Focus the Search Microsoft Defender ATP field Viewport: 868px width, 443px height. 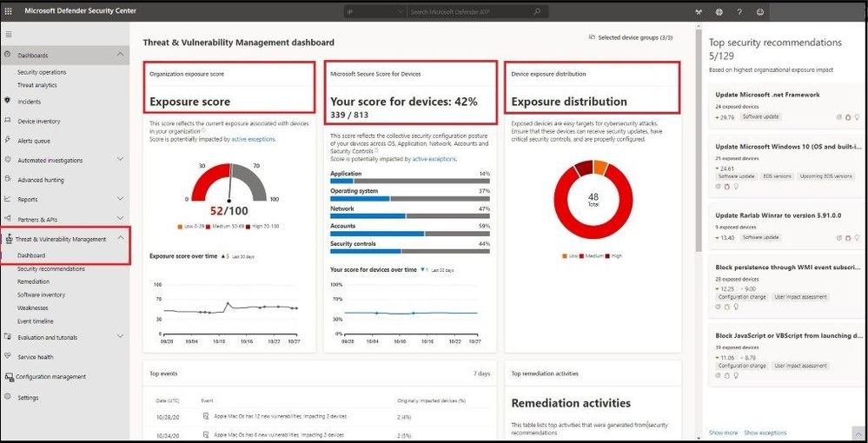tap(471, 11)
